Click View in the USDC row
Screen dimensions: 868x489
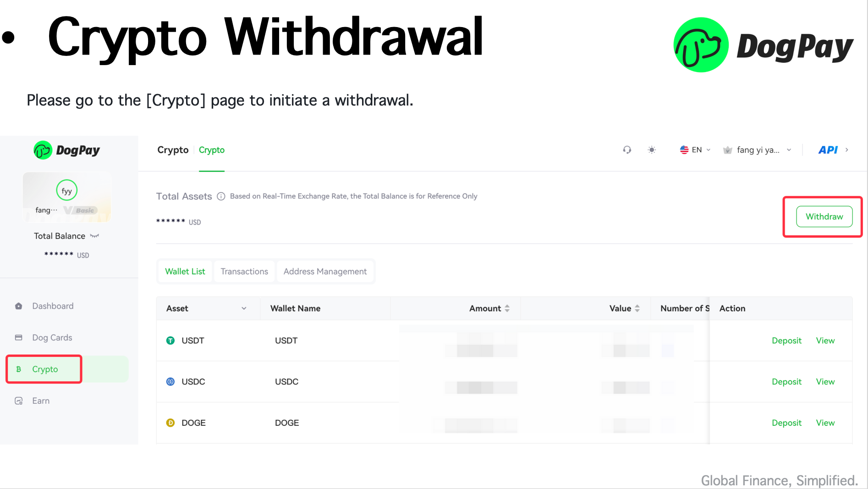click(x=825, y=382)
